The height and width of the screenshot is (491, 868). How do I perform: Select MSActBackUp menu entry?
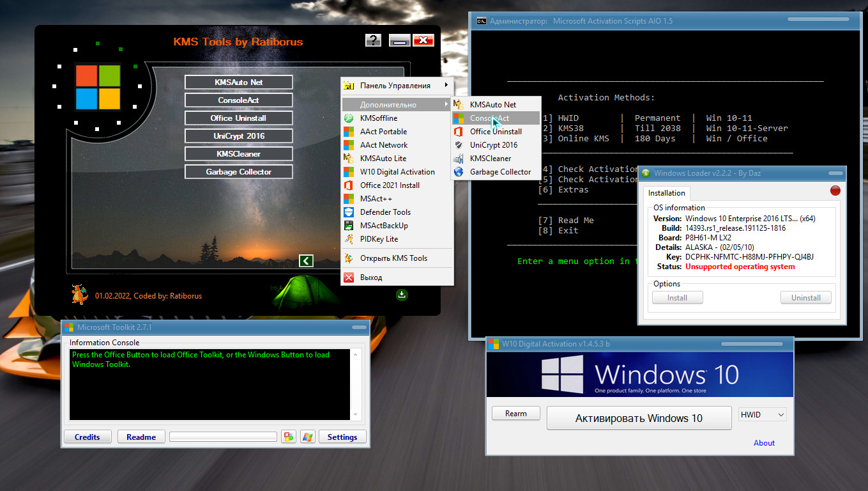point(397,226)
